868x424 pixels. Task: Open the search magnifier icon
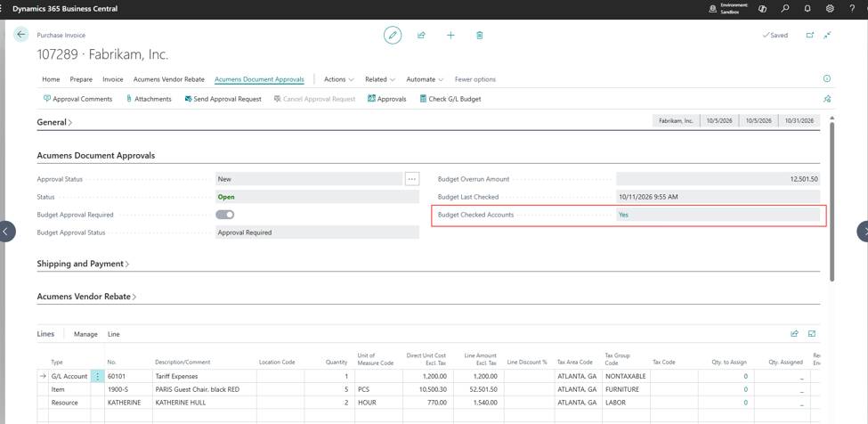[x=785, y=9]
